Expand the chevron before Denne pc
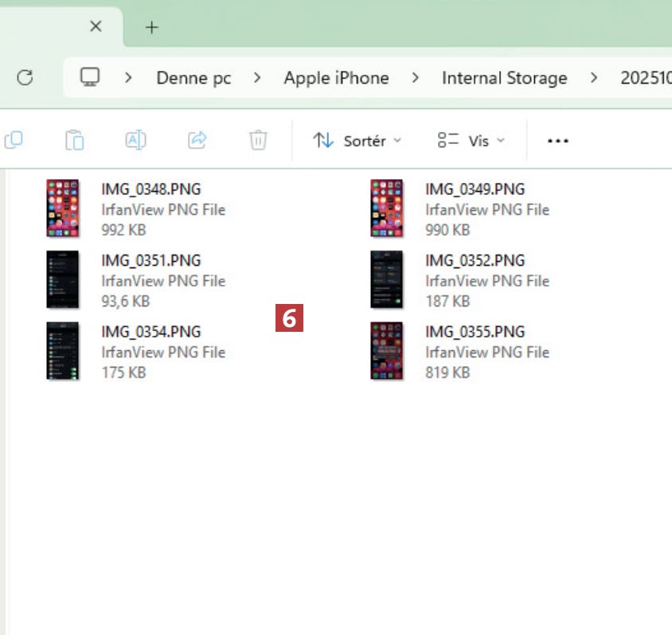 (128, 78)
